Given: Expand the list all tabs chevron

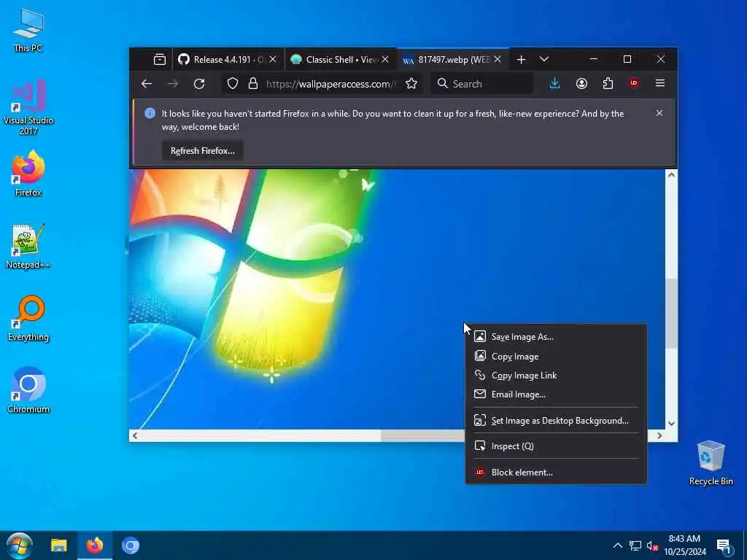Looking at the screenshot, I should click(x=544, y=60).
